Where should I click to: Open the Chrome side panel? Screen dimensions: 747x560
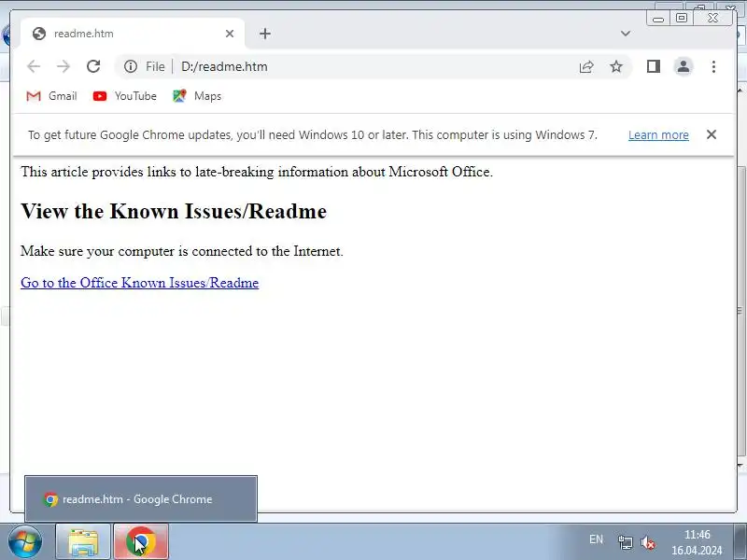654,66
